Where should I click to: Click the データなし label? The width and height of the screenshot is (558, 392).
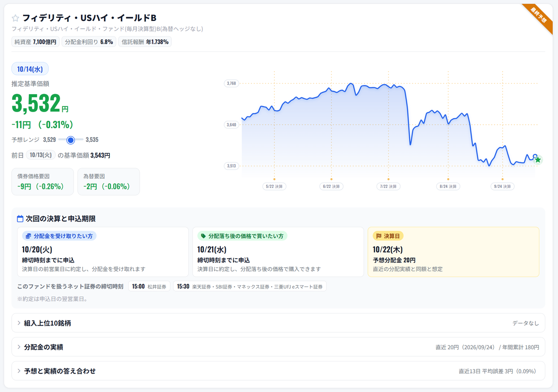pos(526,323)
